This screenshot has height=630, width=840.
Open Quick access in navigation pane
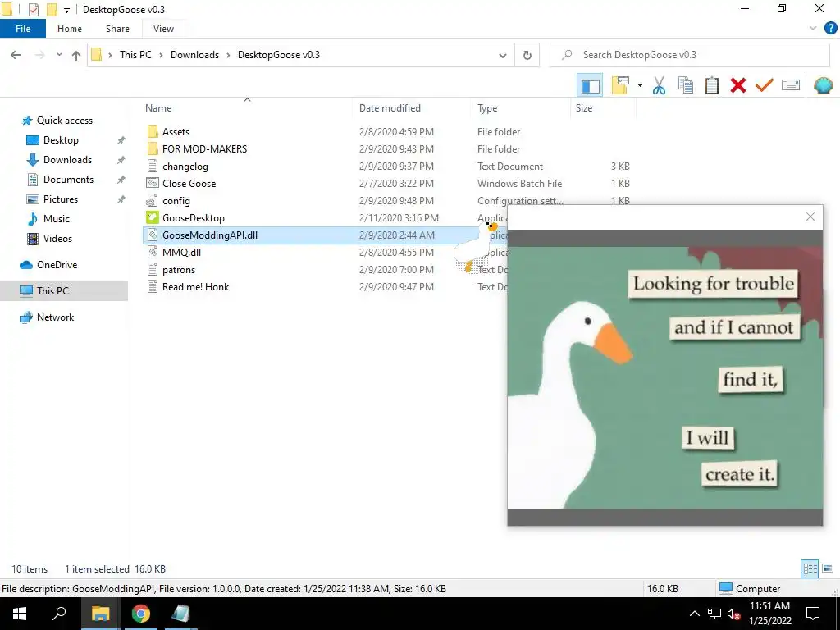tap(64, 121)
